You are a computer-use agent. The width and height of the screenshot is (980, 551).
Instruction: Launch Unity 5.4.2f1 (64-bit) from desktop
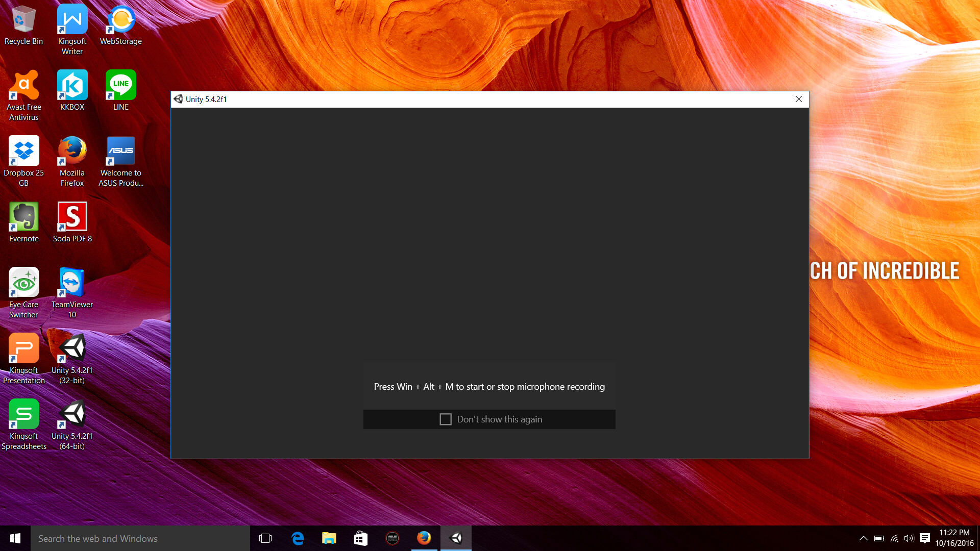[72, 413]
